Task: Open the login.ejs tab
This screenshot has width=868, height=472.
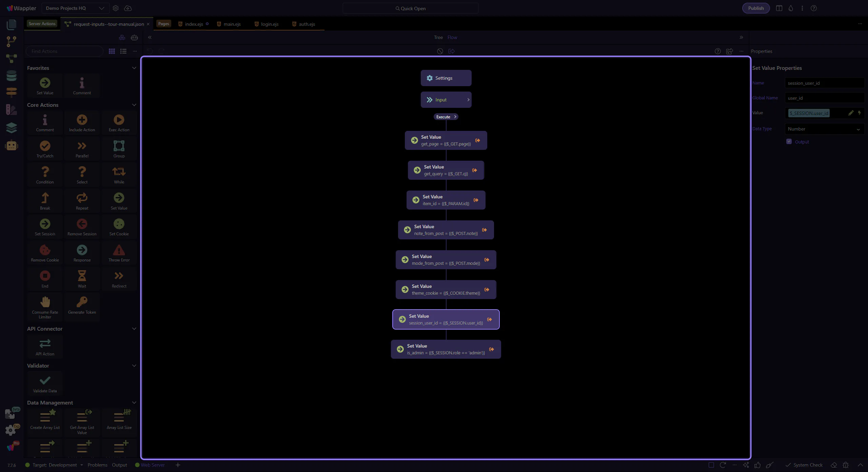Action: [x=270, y=24]
